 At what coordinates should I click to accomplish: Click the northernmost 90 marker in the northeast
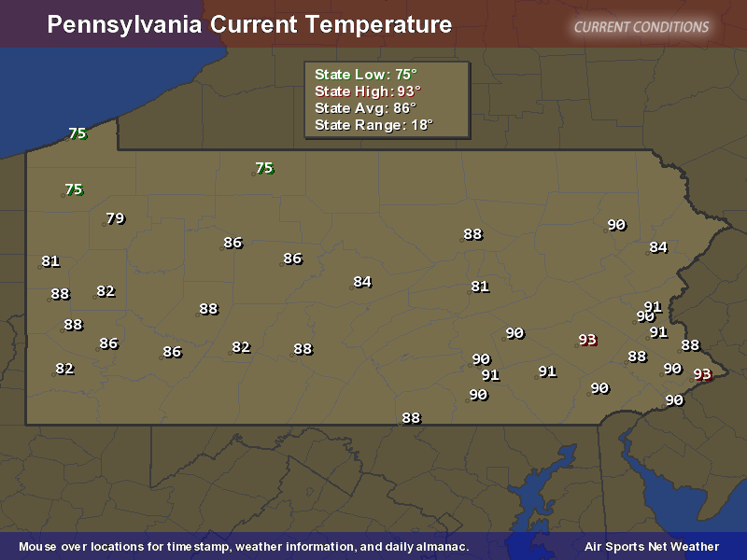click(x=616, y=225)
